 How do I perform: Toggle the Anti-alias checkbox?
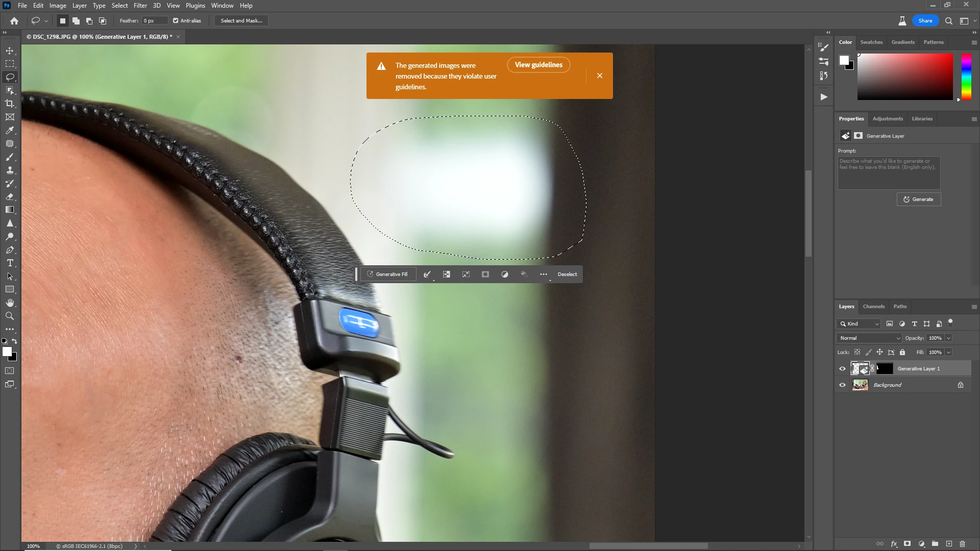(x=176, y=21)
